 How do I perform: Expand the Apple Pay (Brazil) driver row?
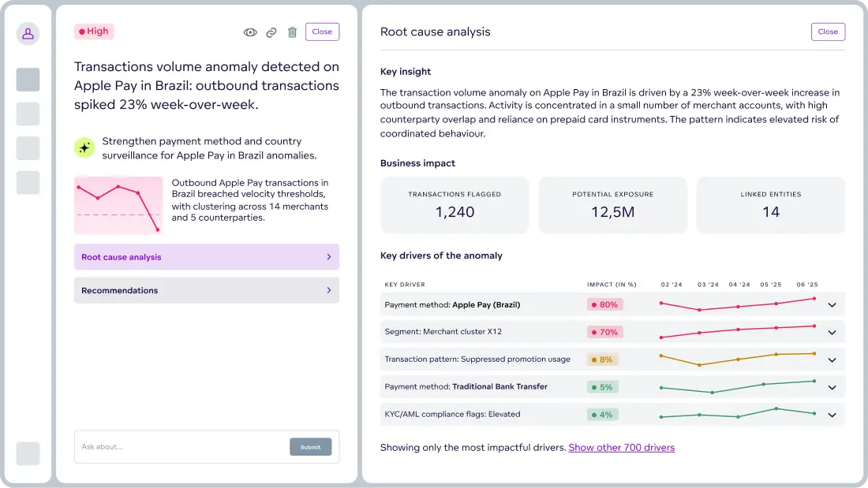pyautogui.click(x=832, y=304)
